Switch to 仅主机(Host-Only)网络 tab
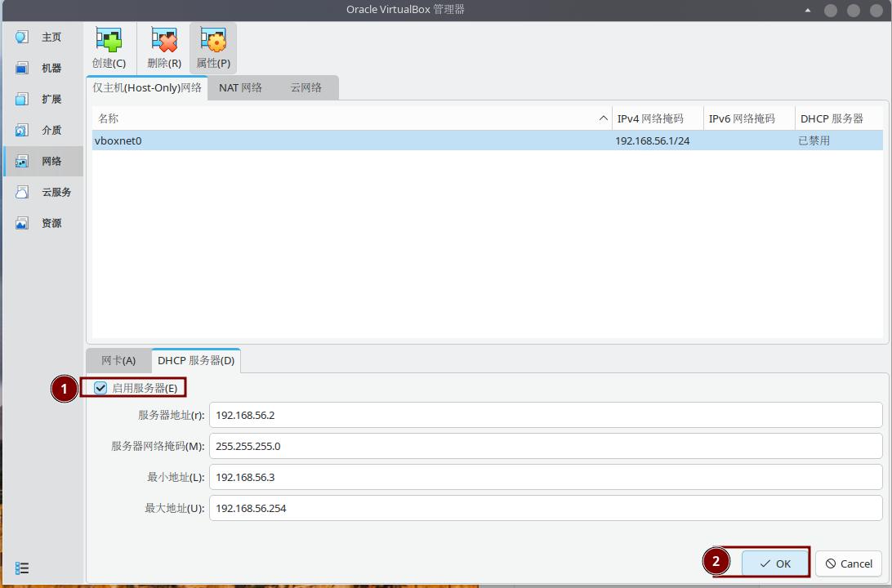Viewport: 892px width, 588px height. pyautogui.click(x=147, y=87)
